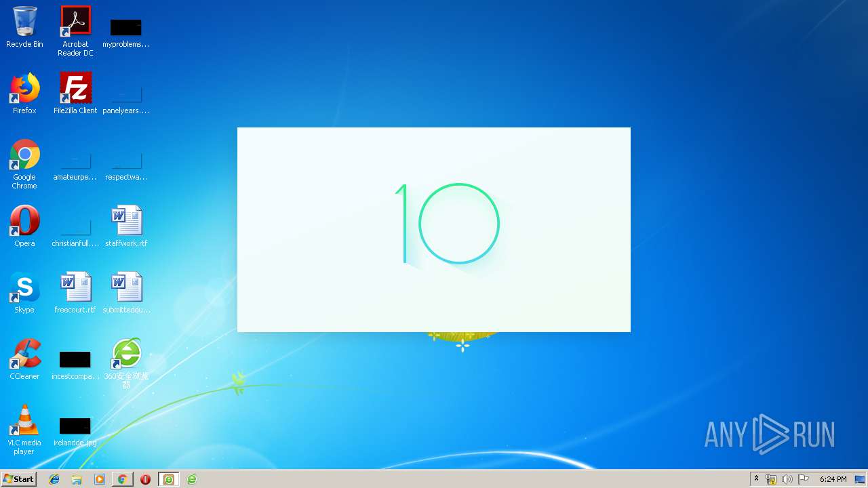Launch Opera desktop shortcut

(x=24, y=226)
